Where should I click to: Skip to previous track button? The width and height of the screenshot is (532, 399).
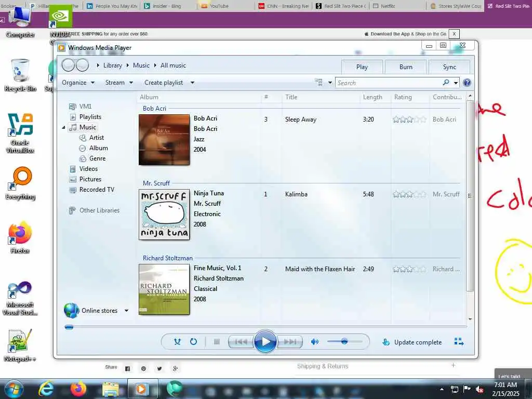pos(241,342)
